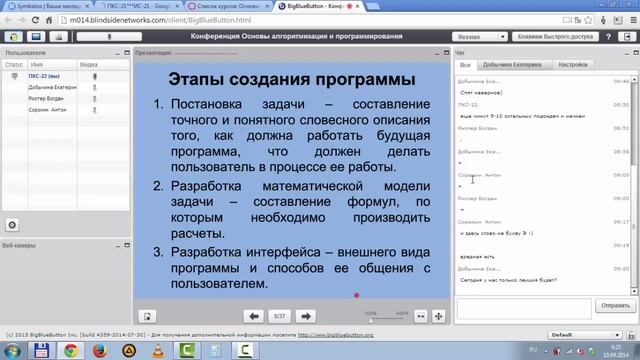Click the Chrome taskbar icon
The image size is (640, 360).
(x=71, y=351)
